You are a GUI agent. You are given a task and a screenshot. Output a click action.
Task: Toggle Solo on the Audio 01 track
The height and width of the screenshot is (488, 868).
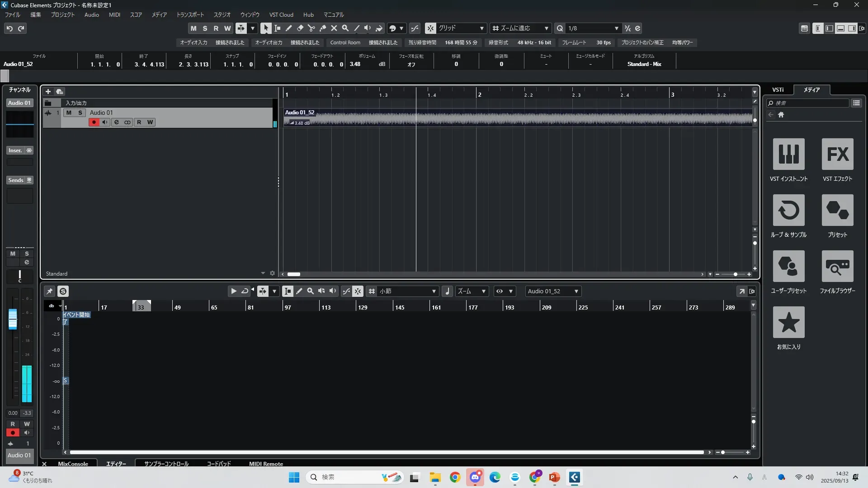pos(80,113)
